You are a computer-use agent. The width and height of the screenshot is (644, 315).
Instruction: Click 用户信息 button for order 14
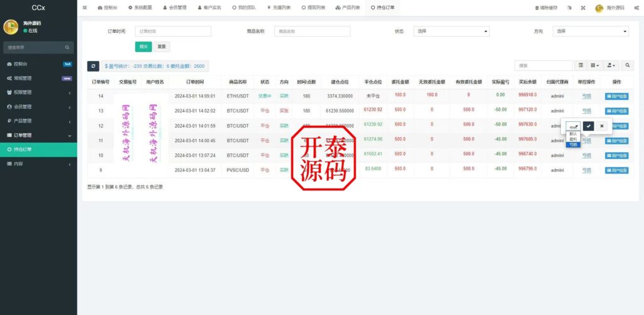pos(616,97)
